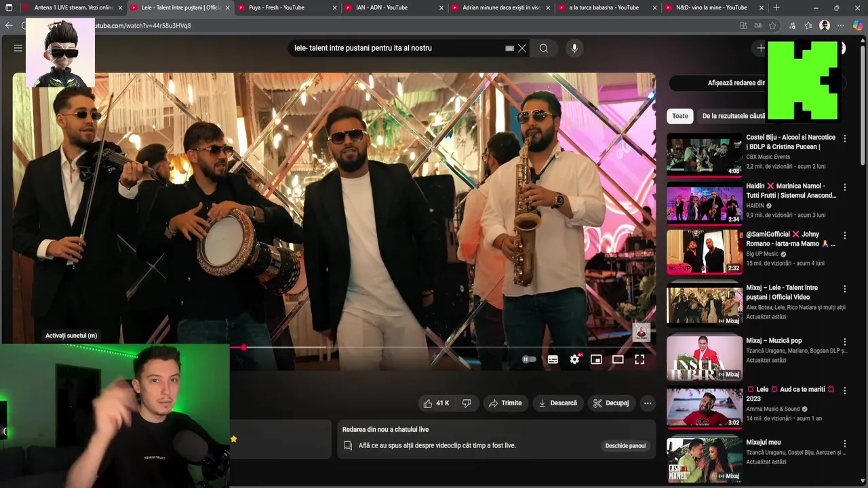868x488 pixels.
Task: Add the page to favorites with star
Action: 772,26
